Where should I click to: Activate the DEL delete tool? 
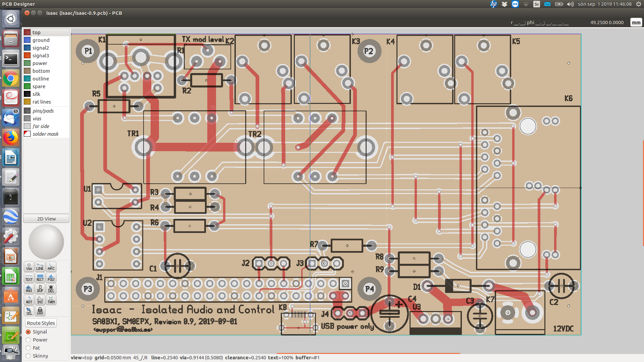(x=51, y=289)
